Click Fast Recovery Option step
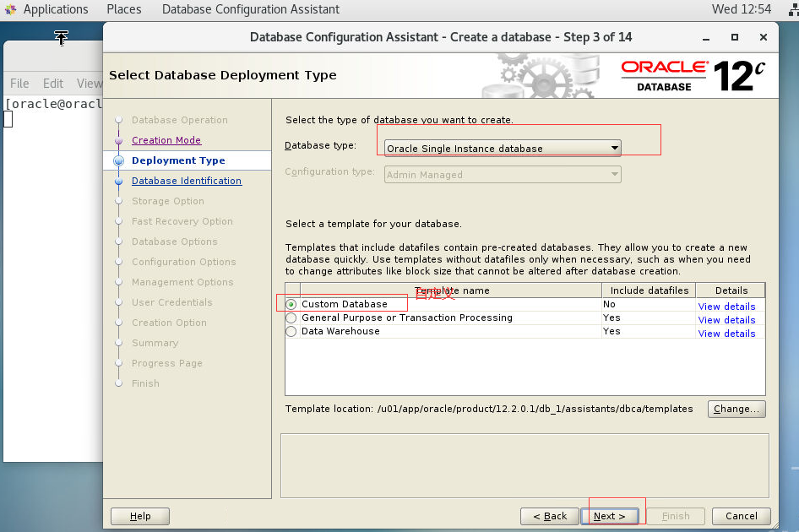This screenshot has width=799, height=532. [x=182, y=221]
